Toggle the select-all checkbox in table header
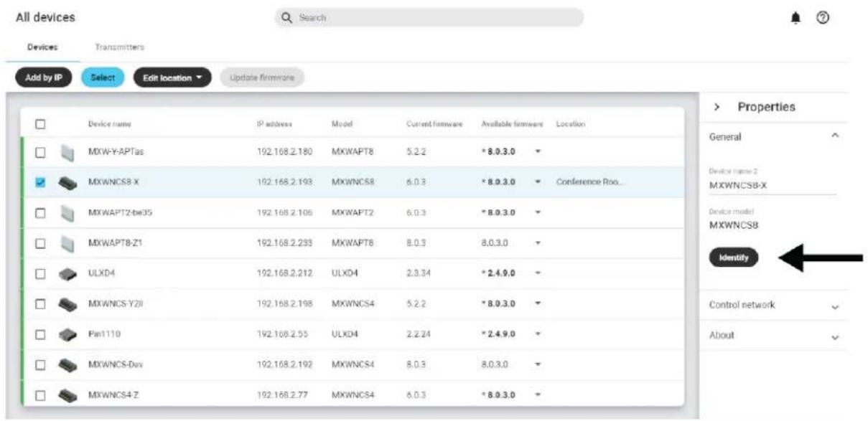 (x=41, y=124)
